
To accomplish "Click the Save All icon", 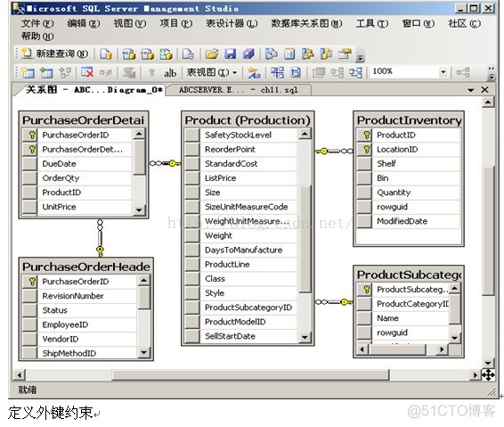I will (248, 53).
